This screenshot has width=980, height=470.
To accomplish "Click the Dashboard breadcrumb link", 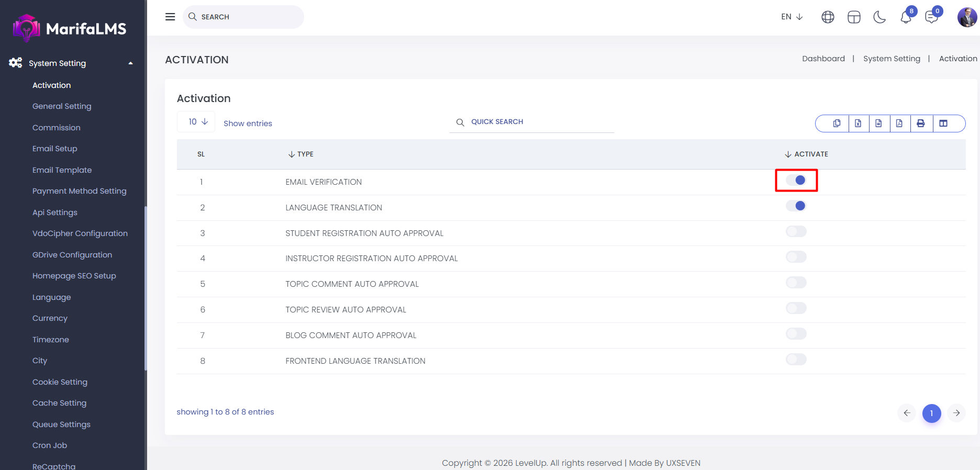I will click(823, 59).
